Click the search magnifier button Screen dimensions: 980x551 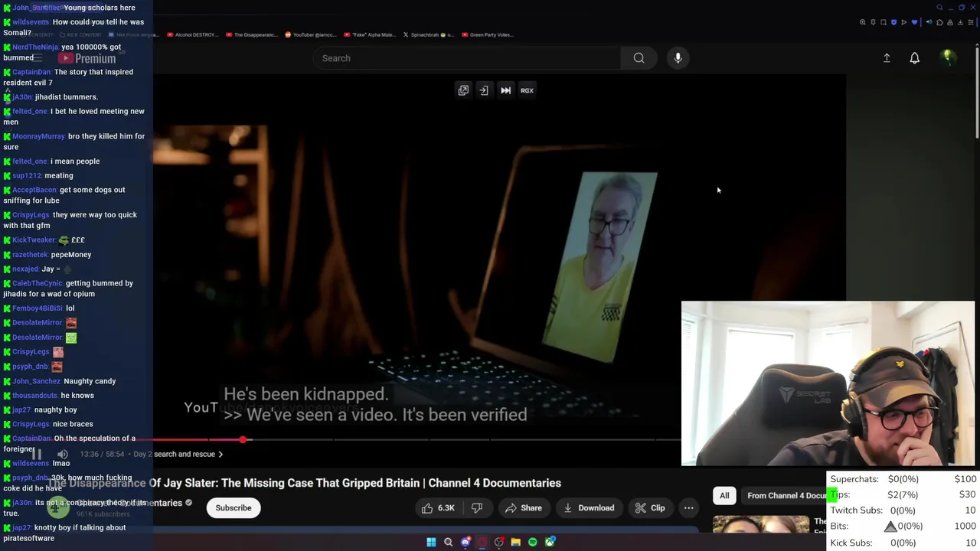639,58
